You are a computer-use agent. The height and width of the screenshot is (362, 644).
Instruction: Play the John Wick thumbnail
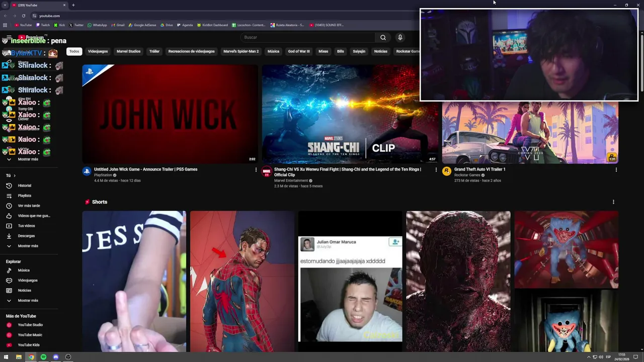click(x=170, y=114)
